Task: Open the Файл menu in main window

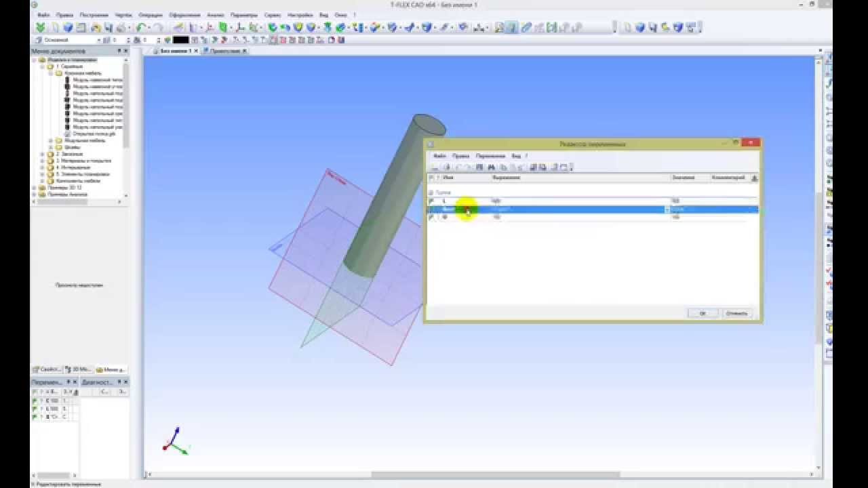Action: click(x=43, y=14)
